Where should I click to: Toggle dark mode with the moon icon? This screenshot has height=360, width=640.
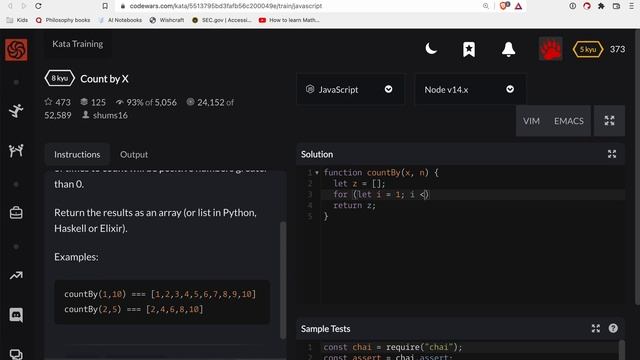pos(431,49)
